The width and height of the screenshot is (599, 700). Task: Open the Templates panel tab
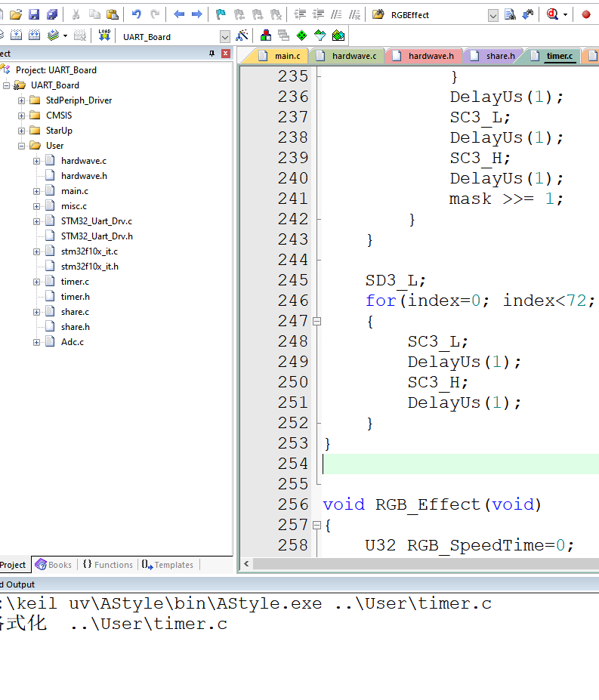point(168,565)
